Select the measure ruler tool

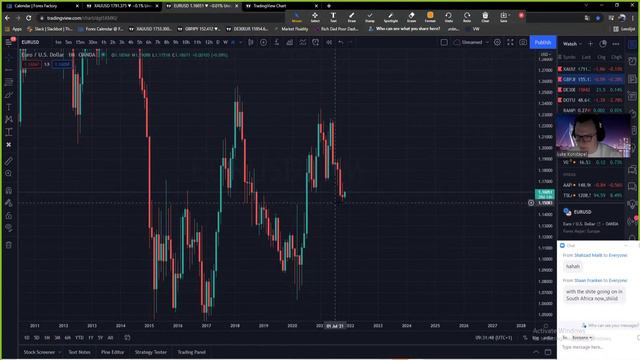coord(9,161)
